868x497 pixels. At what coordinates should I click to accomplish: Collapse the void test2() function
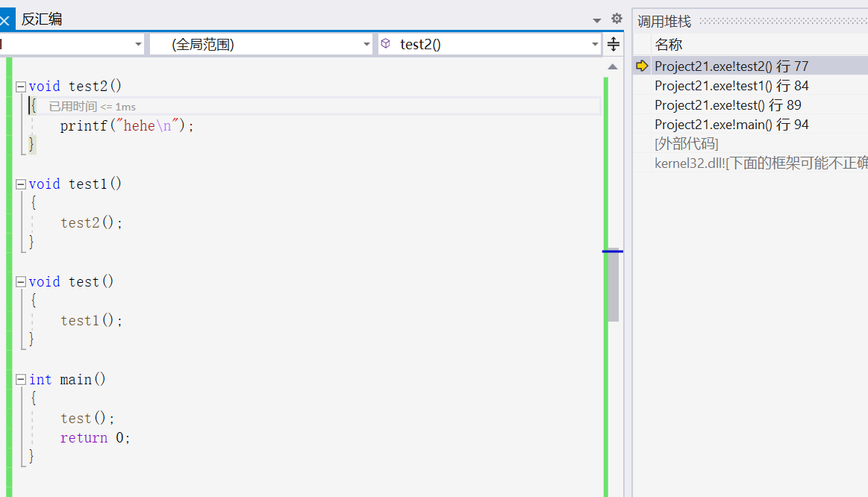[21, 87]
